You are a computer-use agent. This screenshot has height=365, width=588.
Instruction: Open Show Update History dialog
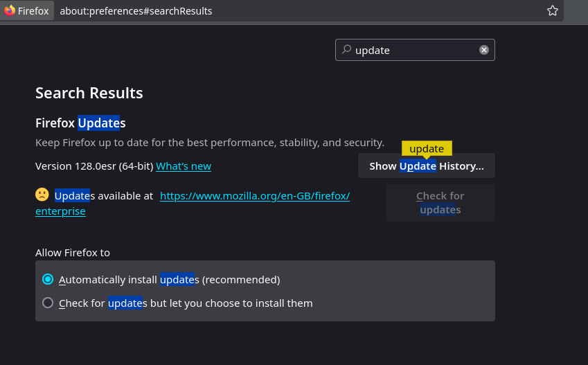click(x=427, y=166)
